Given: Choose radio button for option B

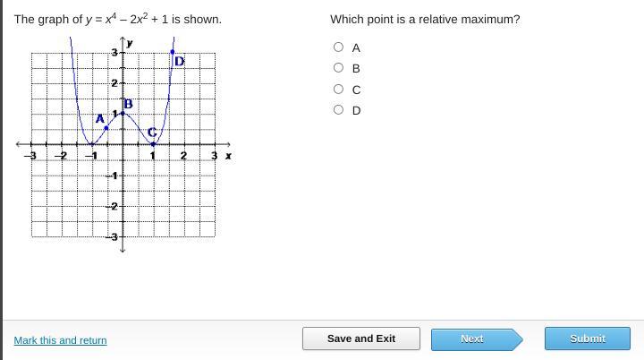Looking at the screenshot, I should (338, 68).
